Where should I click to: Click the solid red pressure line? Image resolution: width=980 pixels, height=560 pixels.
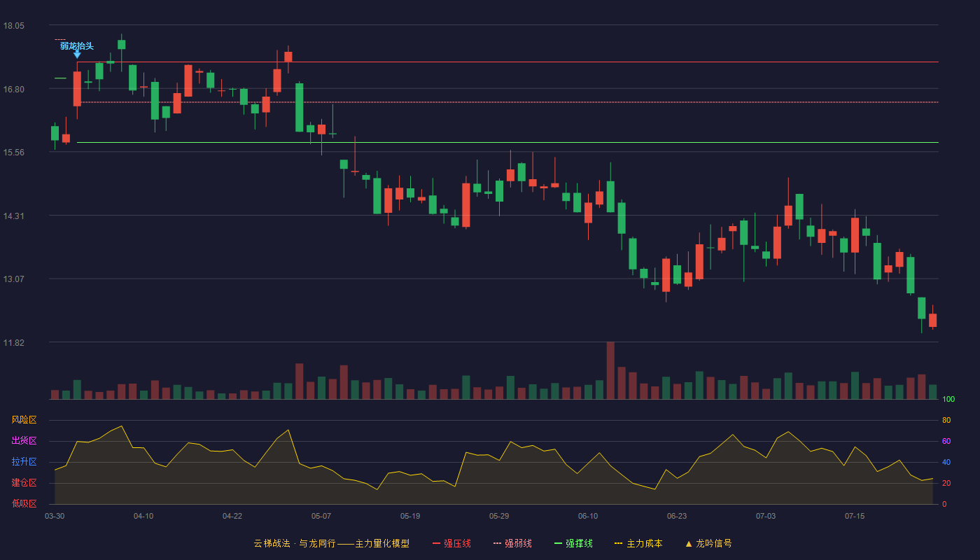coord(507,62)
